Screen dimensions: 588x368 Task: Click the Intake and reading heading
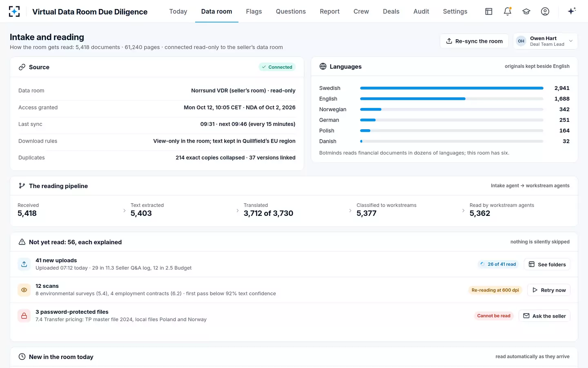coord(47,37)
